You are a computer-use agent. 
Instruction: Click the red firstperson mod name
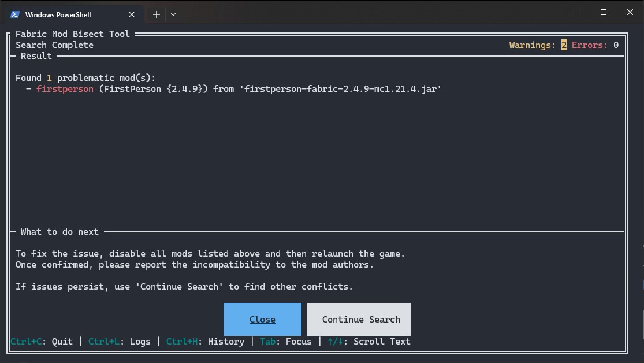click(x=65, y=89)
